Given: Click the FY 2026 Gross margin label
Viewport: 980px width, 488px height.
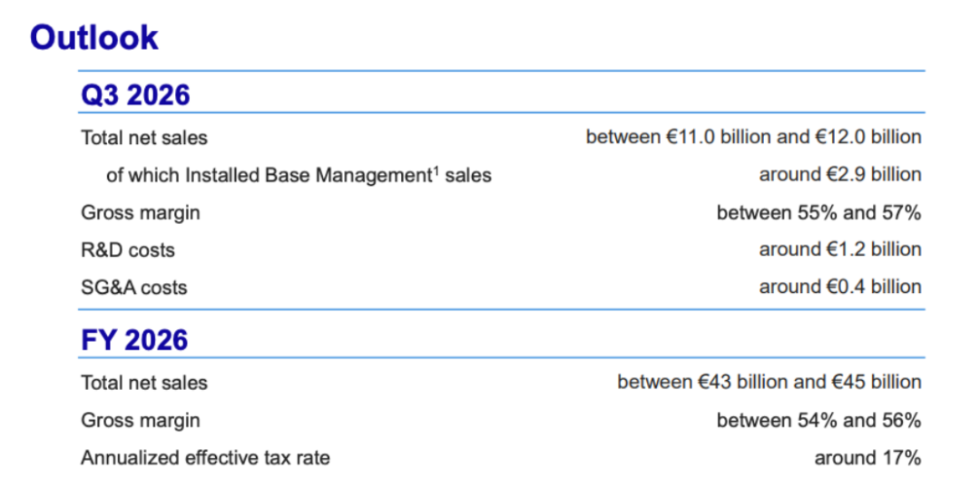Looking at the screenshot, I should point(141,421).
